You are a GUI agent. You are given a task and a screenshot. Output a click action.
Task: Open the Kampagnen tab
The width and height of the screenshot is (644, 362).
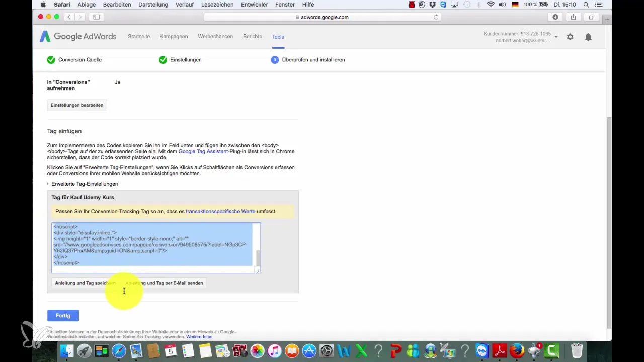click(x=174, y=37)
